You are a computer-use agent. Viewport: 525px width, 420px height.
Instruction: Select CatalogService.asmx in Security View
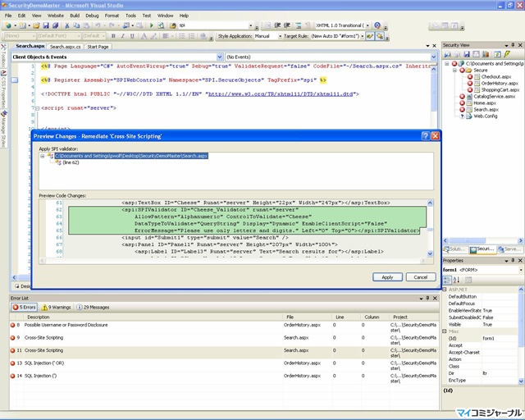pos(494,97)
